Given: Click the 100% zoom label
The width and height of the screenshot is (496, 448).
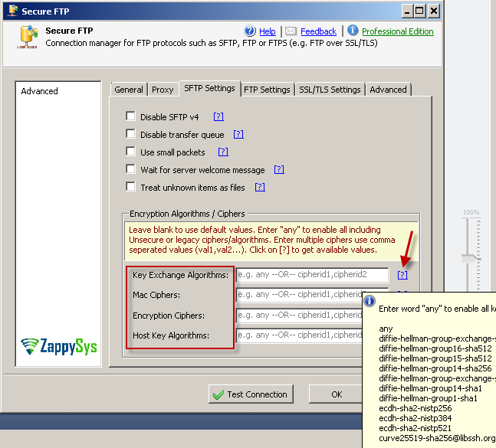Looking at the screenshot, I should click(471, 212).
